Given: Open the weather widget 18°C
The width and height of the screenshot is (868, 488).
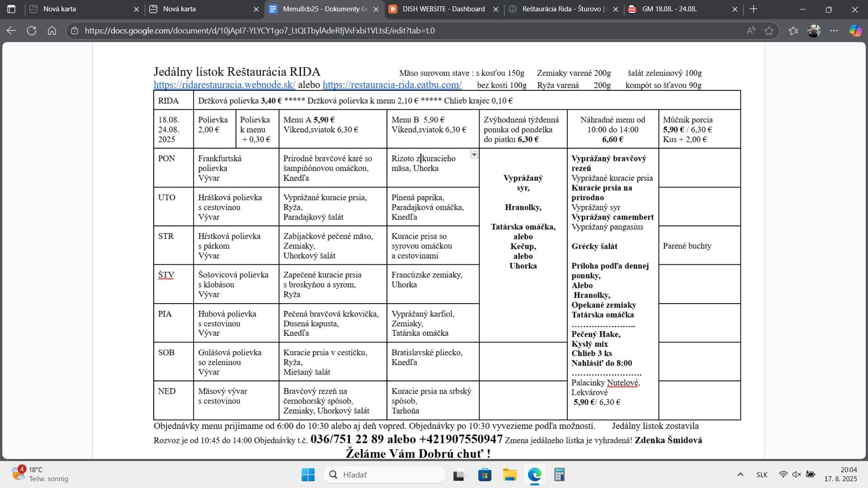Looking at the screenshot, I should (40, 474).
